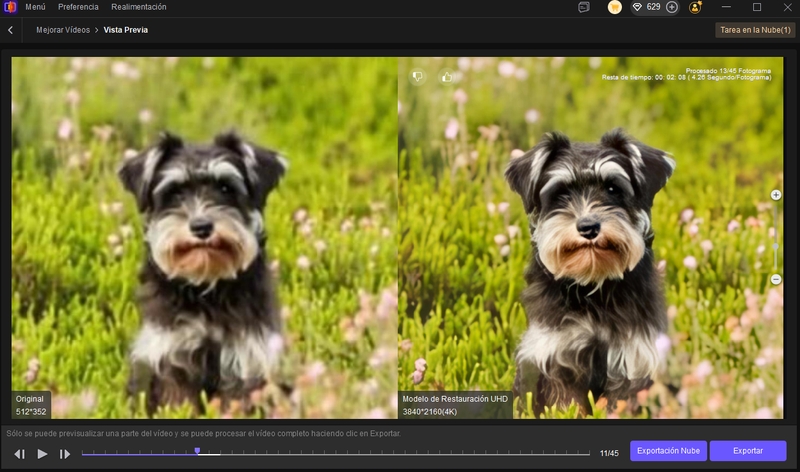Click the preview timeline playhead marker
The width and height of the screenshot is (800, 472).
click(x=197, y=451)
